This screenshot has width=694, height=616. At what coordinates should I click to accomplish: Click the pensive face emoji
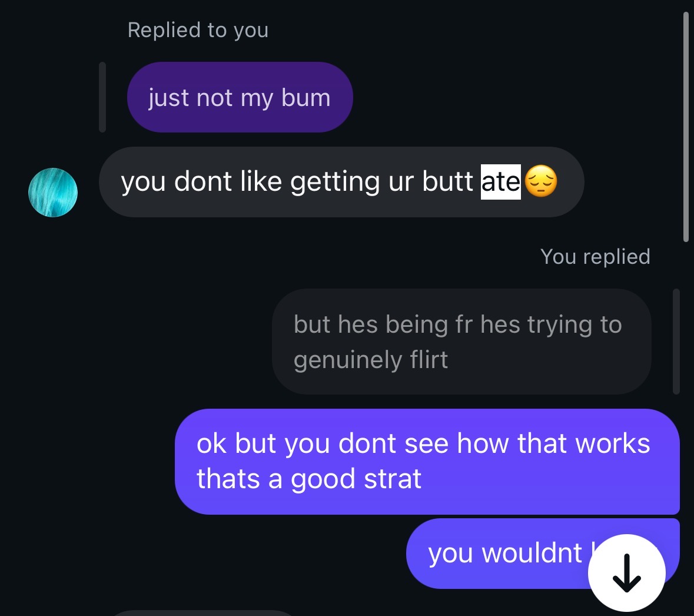[540, 181]
